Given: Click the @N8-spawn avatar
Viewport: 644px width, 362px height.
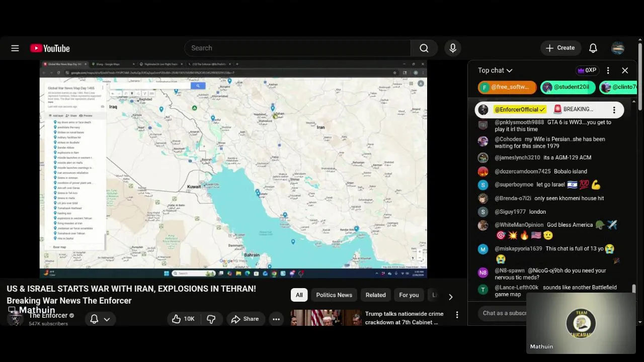Looking at the screenshot, I should point(483,273).
